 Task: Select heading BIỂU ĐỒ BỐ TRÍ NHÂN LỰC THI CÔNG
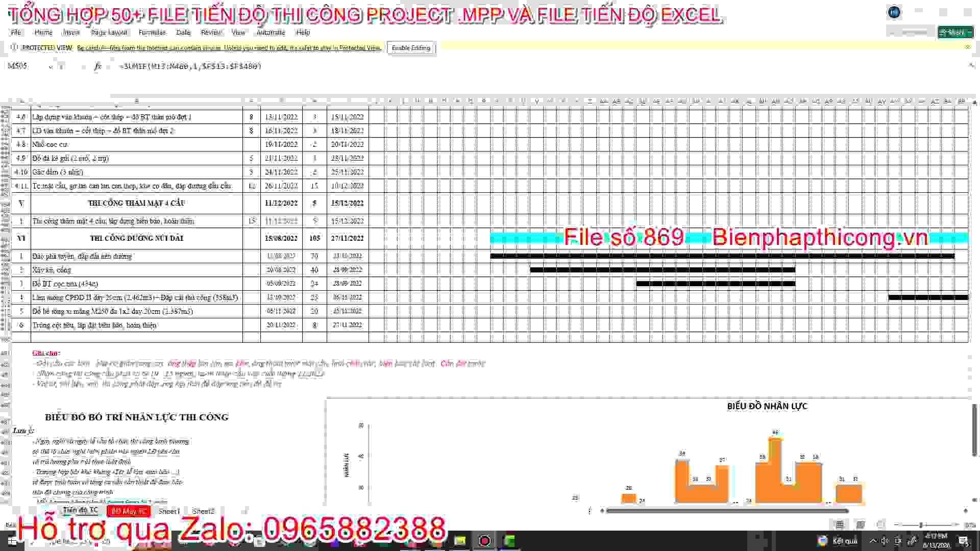pyautogui.click(x=137, y=417)
